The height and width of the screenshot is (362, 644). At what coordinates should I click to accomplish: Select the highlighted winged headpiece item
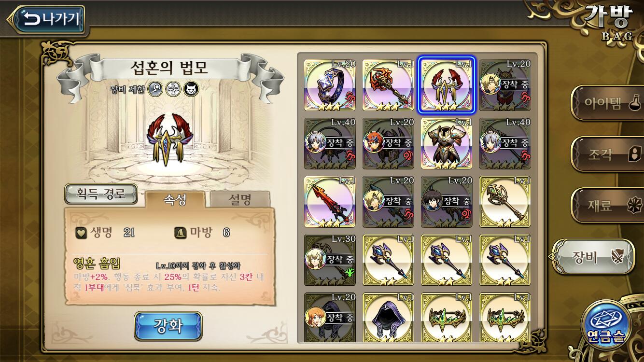point(447,85)
